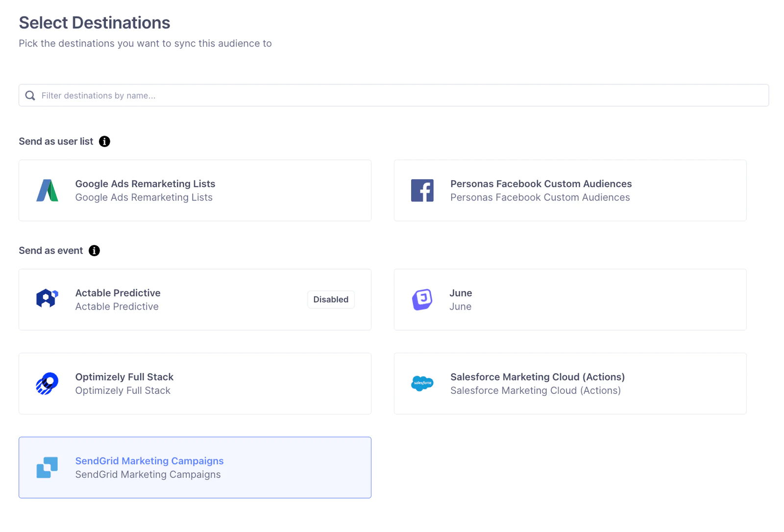Viewport: 784px width, 532px height.
Task: Click the Send as event label
Action: (x=51, y=251)
